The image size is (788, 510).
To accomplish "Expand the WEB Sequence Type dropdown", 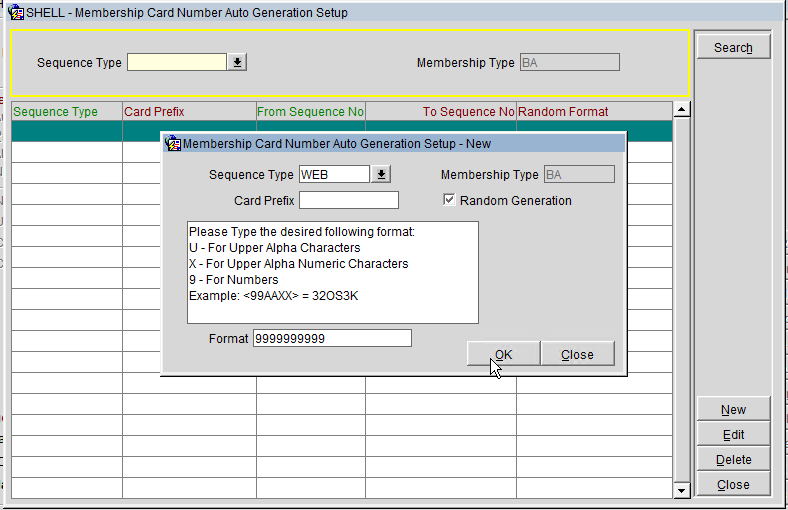I will (x=381, y=175).
